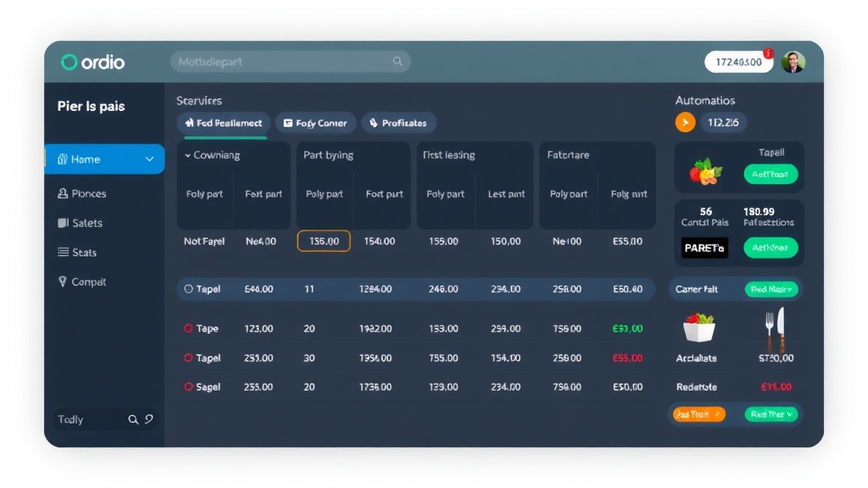The image size is (868, 488).
Task: Open Plonces in the sidebar
Action: pyautogui.click(x=81, y=194)
